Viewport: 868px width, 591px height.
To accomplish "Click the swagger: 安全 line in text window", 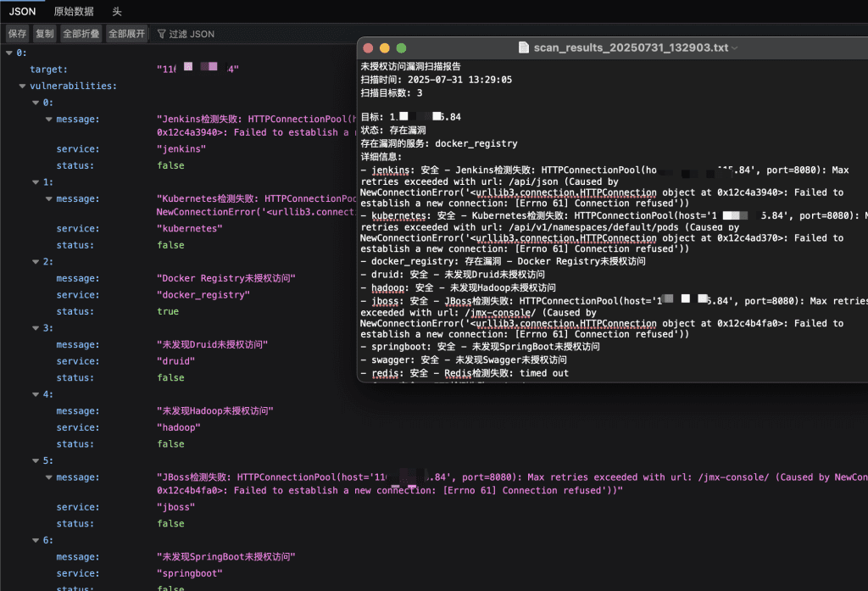I will click(464, 360).
